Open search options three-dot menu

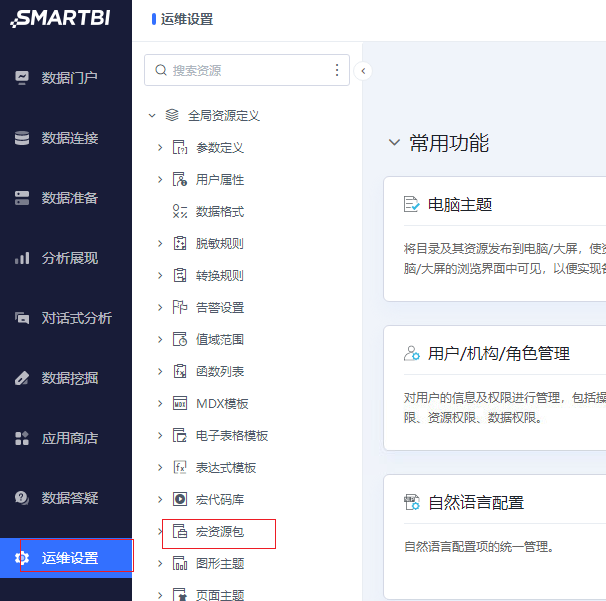click(337, 70)
